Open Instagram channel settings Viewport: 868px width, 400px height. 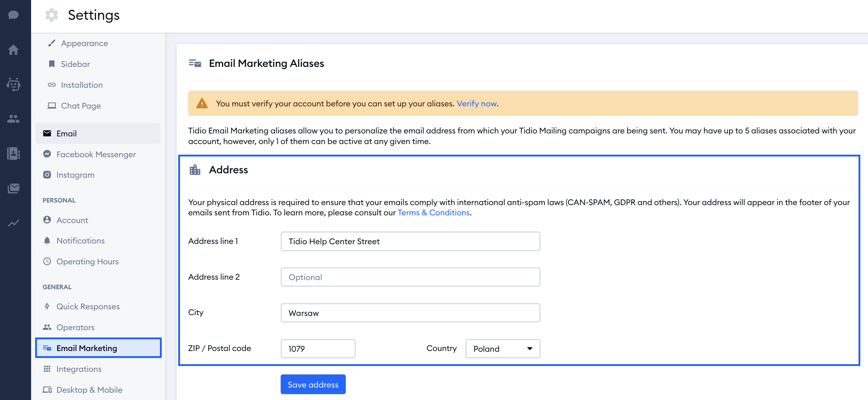coord(75,175)
